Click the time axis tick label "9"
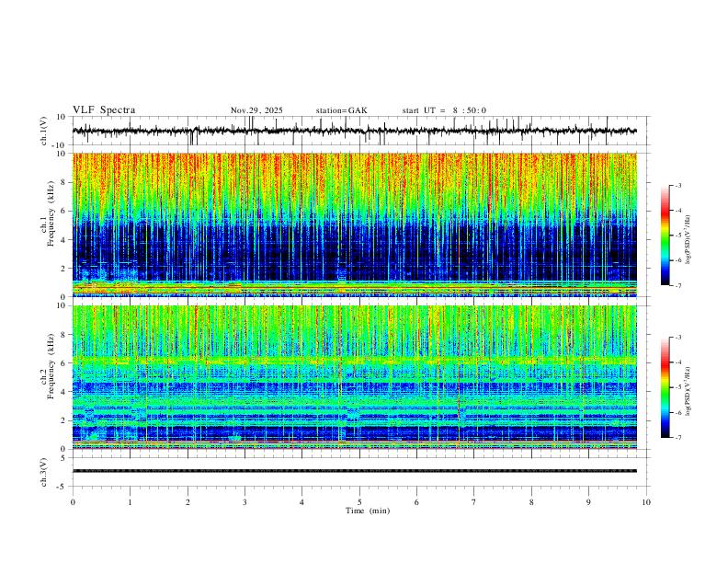Viewport: 728px width, 563px height. pyautogui.click(x=588, y=502)
